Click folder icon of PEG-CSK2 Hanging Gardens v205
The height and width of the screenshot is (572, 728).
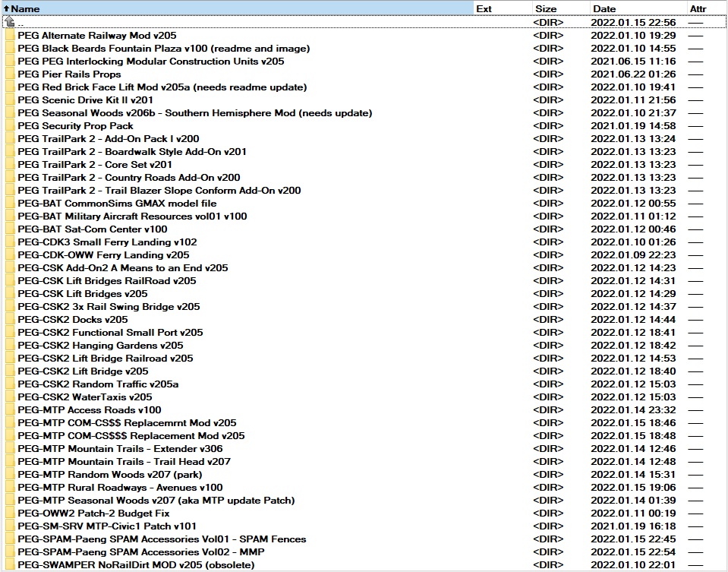tap(10, 345)
